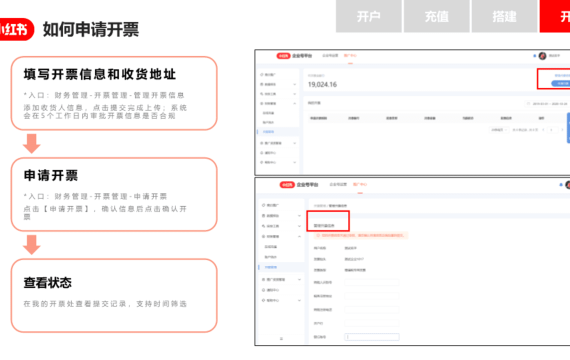Viewport: 570px width, 360px height.
Task: Click breadcrumb path in lower screenshot
Action: coord(330,206)
